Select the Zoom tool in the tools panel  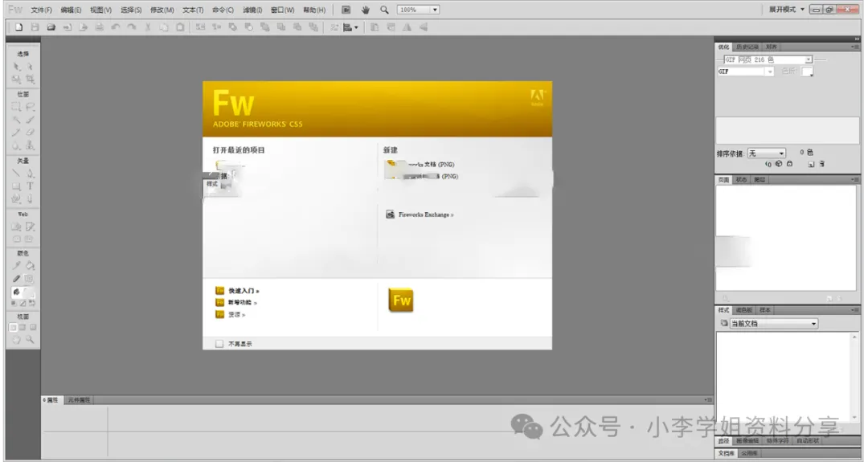(x=30, y=340)
